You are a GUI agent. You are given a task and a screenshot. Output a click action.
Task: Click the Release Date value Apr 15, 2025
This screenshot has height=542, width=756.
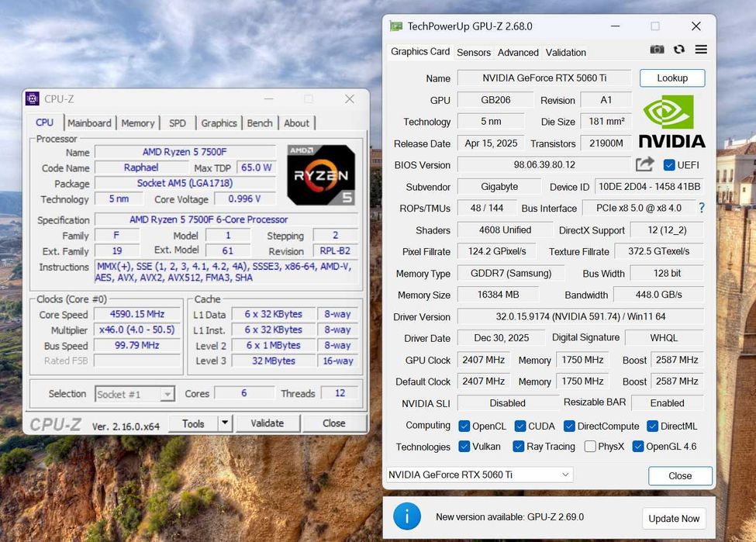[491, 143]
